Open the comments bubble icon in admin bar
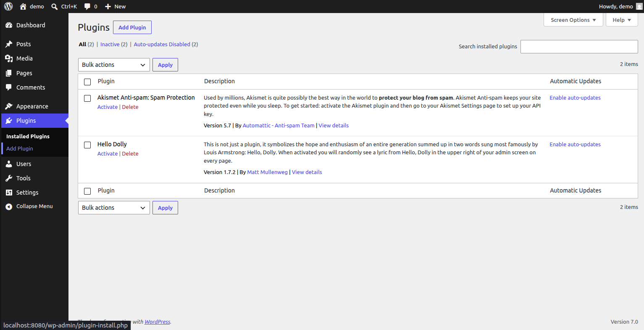The image size is (644, 330). pos(87,7)
